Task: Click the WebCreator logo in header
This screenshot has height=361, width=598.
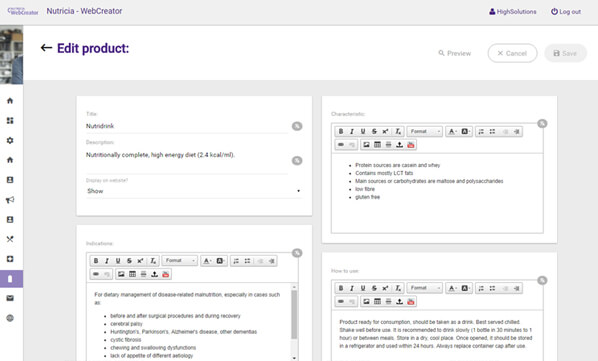Action: 23,11
